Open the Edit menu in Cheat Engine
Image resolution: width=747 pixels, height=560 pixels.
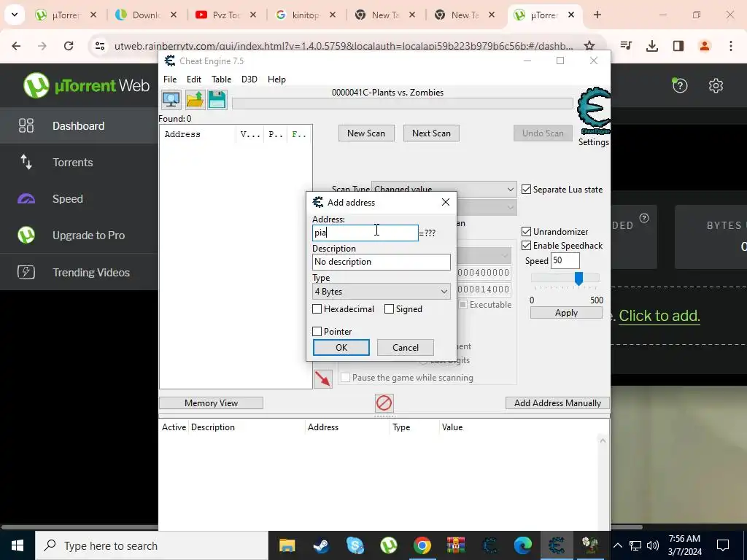[x=194, y=79]
